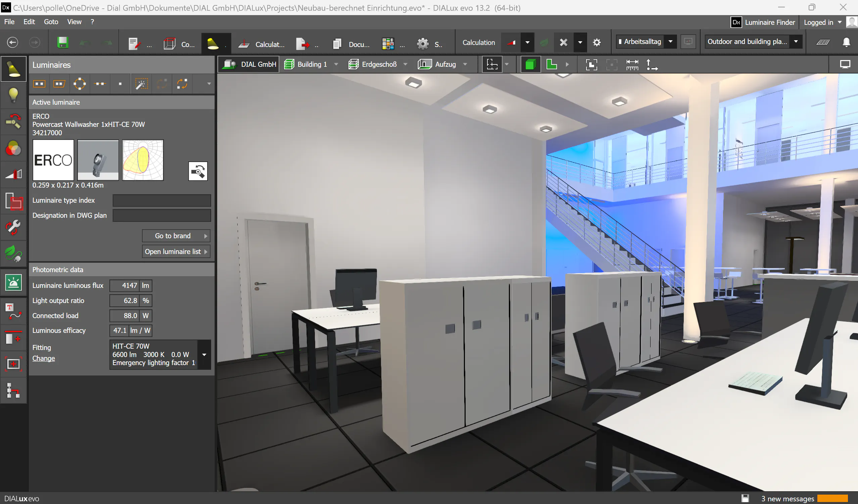Open light colour filter sidebar tool
This screenshot has height=504, width=858.
pos(13,148)
